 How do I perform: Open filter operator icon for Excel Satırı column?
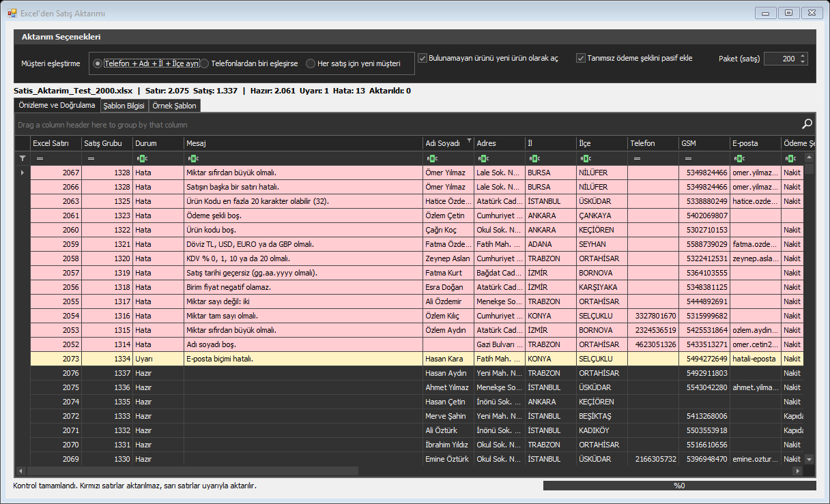point(40,158)
